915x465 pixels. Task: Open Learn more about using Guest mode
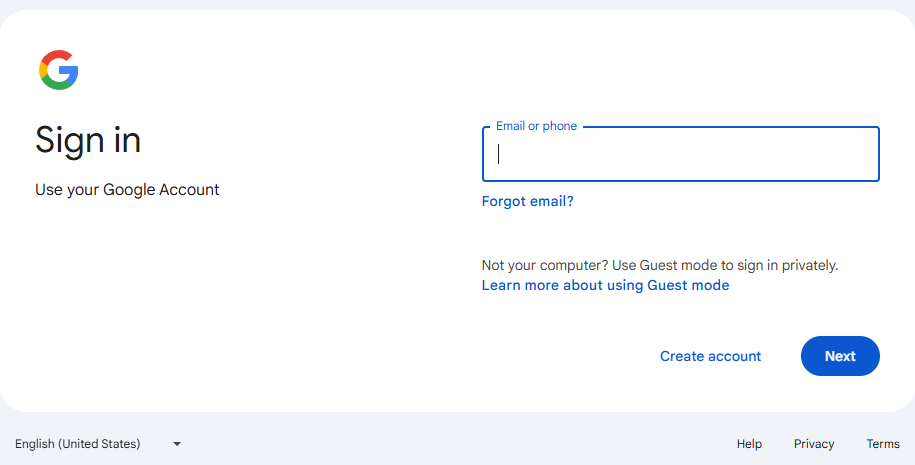click(x=605, y=285)
